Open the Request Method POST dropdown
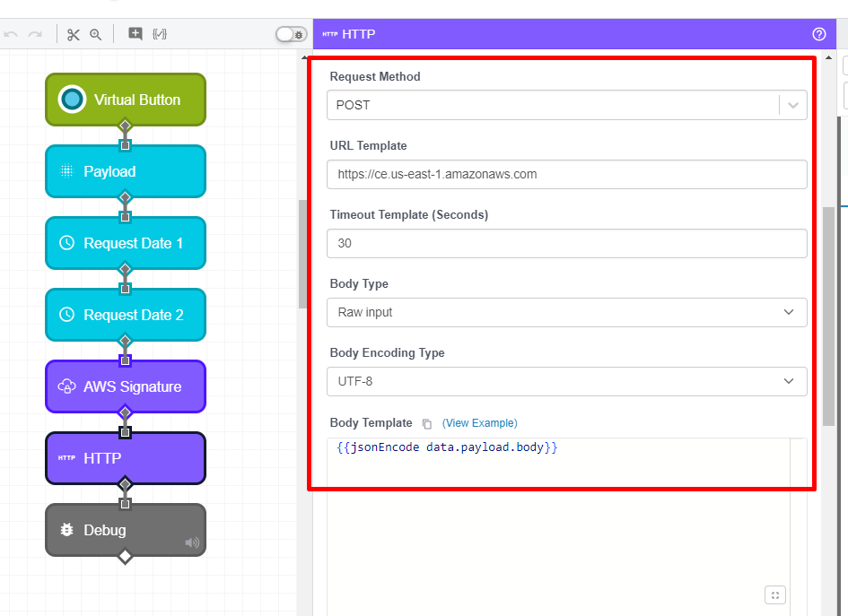This screenshot has height=616, width=848. tap(567, 105)
